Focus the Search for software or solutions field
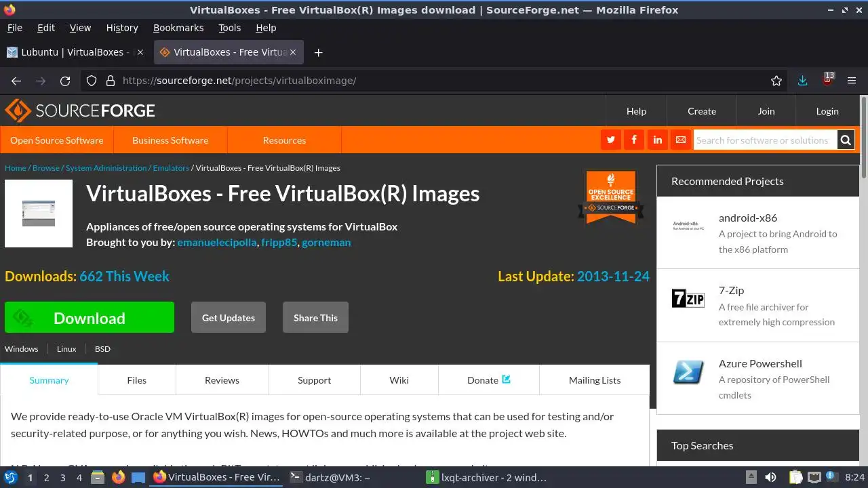868x488 pixels. click(764, 140)
